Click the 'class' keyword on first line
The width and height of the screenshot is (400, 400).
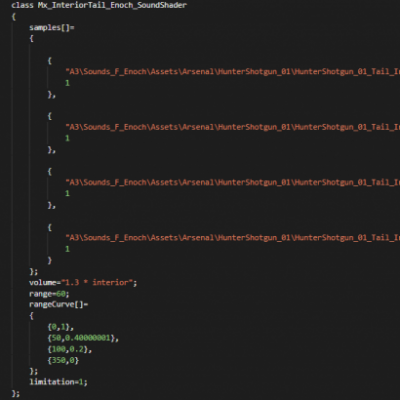pyautogui.click(x=22, y=5)
